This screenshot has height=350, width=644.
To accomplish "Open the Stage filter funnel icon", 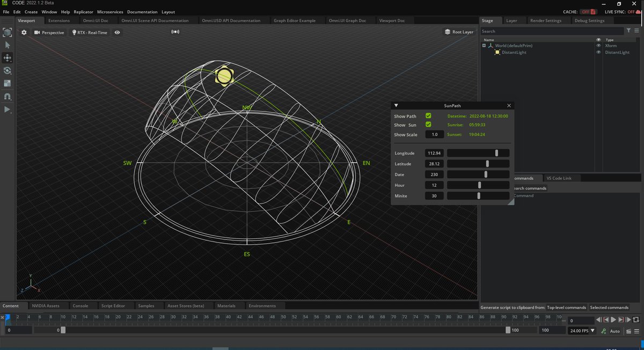I will [629, 31].
